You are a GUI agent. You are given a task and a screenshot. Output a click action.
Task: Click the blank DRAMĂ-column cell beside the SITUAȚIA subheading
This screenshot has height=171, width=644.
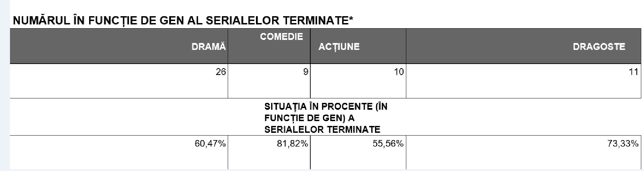coord(119,117)
